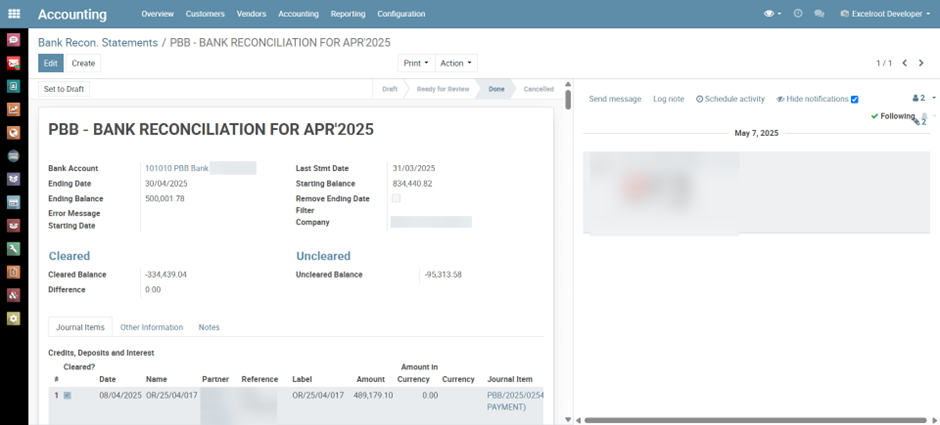Click the Following button
940x425 pixels.
[x=893, y=116]
